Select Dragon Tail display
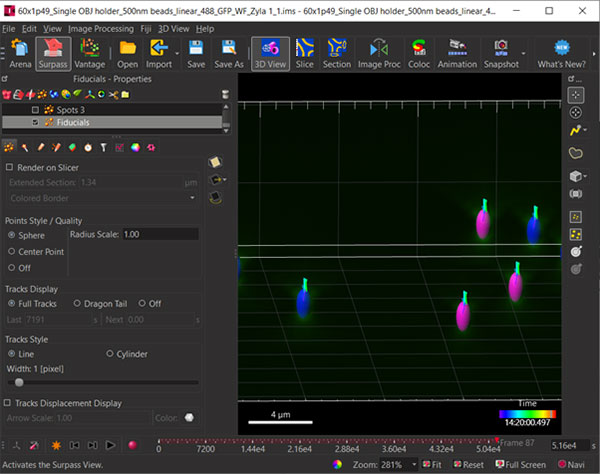 (77, 303)
